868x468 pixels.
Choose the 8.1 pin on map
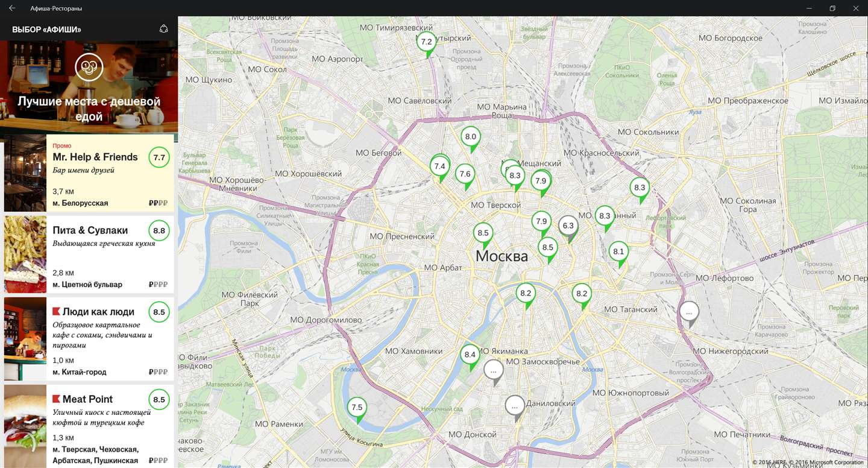click(619, 254)
